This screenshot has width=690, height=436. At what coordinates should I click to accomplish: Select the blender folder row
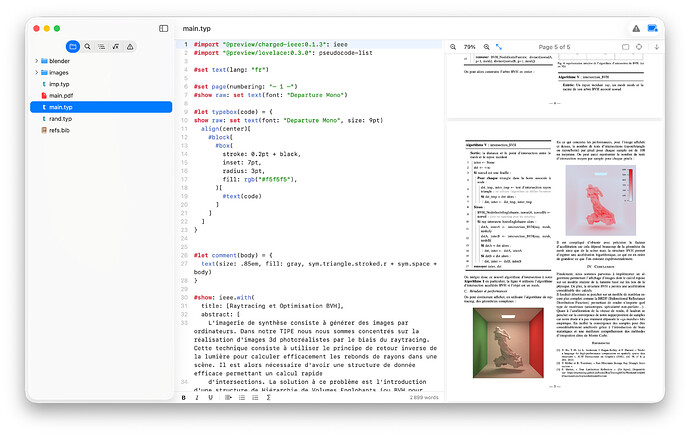[x=101, y=61]
